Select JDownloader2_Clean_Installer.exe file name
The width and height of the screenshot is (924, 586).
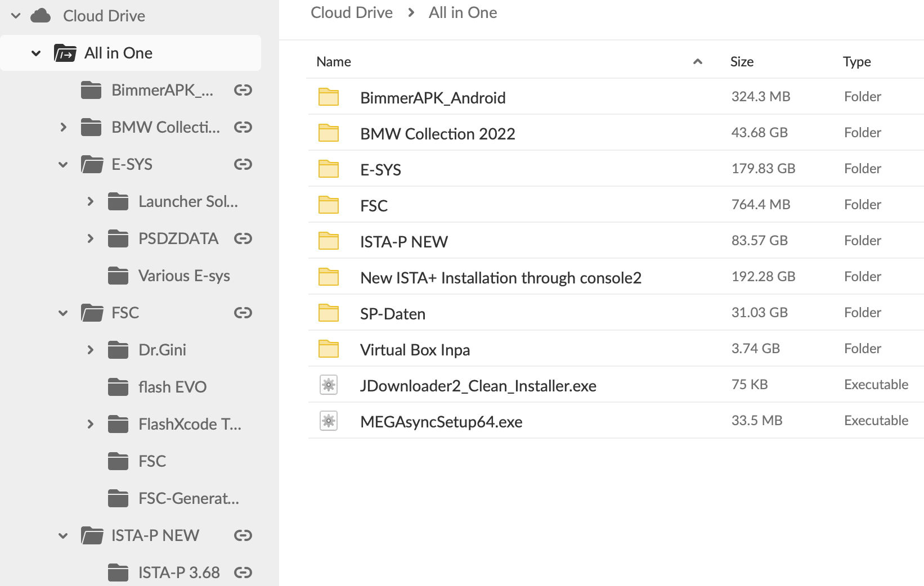pos(478,386)
